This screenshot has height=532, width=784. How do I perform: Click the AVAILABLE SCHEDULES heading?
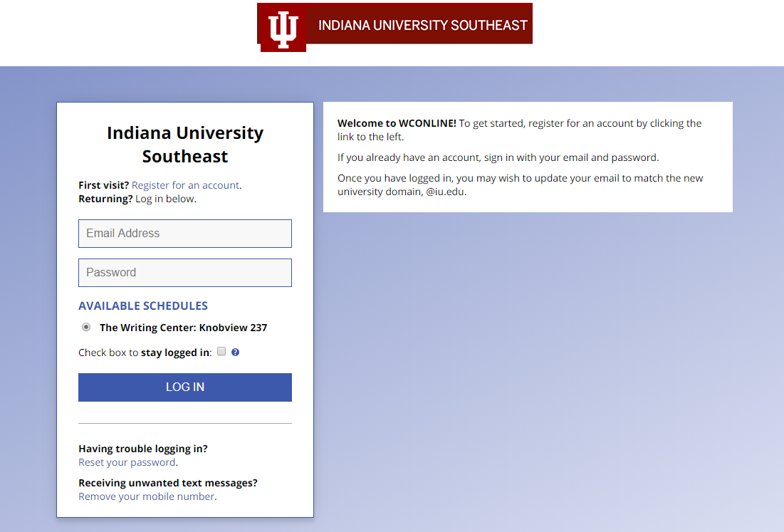(143, 306)
